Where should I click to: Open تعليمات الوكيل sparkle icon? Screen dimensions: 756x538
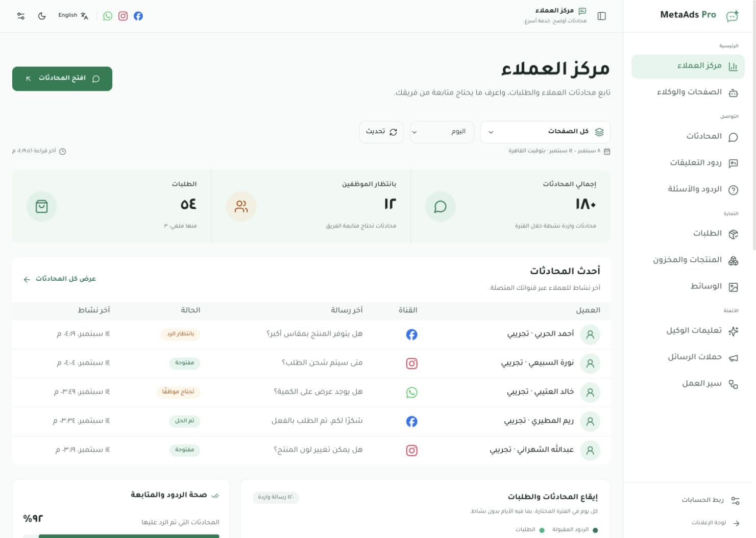coord(733,331)
